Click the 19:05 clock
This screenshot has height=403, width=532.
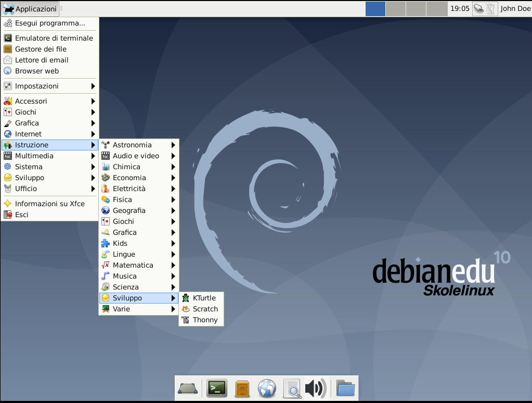pyautogui.click(x=460, y=9)
